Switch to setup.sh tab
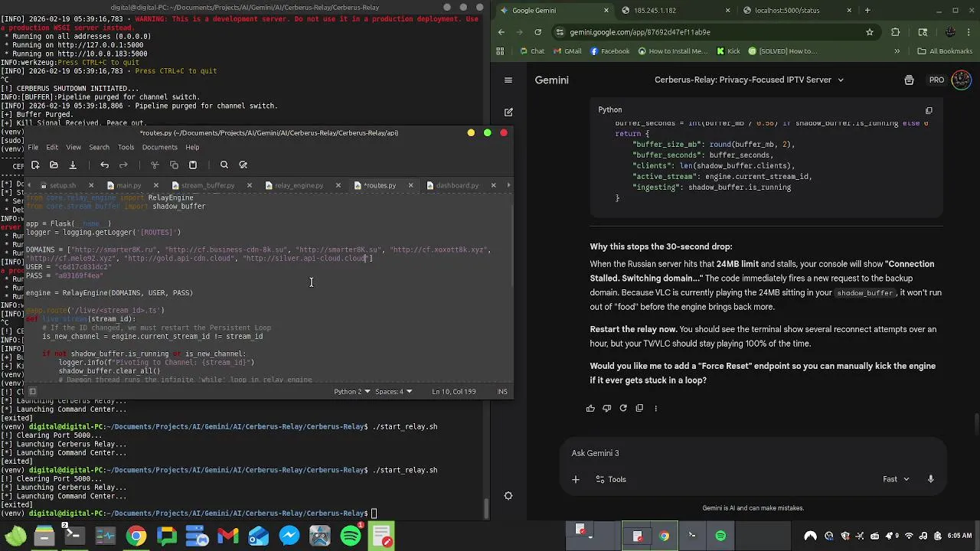Image resolution: width=980 pixels, height=551 pixels. click(63, 185)
